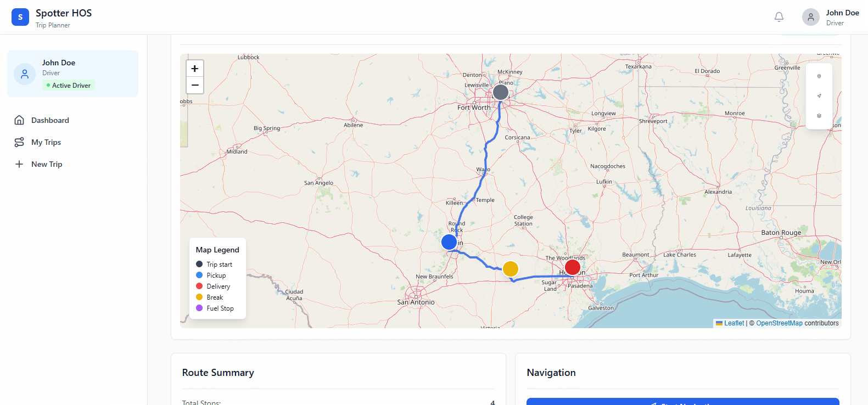868x405 pixels.
Task: Click the College Station map label
Action: pos(523,221)
